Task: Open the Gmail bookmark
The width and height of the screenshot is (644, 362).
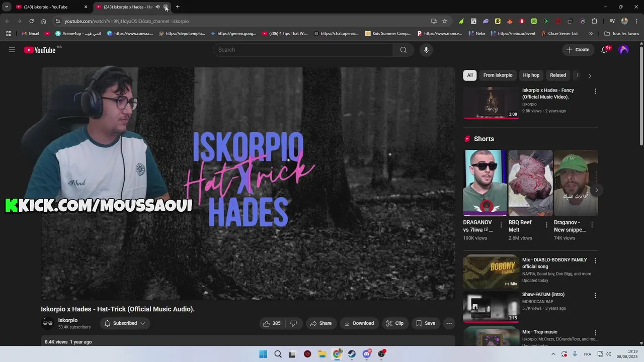Action: tap(30, 34)
